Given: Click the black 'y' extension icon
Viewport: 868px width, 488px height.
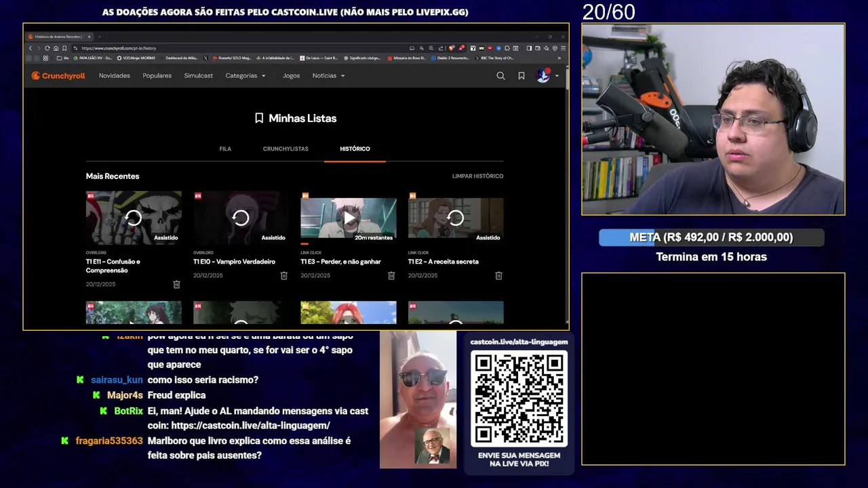Looking at the screenshot, I should [x=473, y=48].
